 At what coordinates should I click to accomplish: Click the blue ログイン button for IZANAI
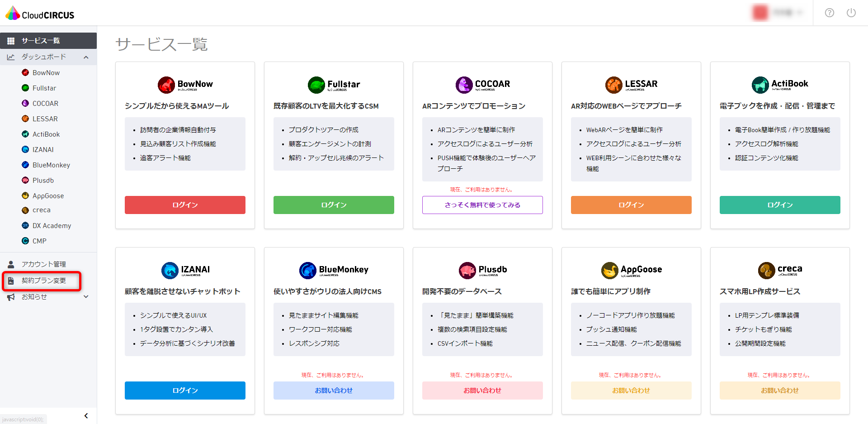pos(185,391)
